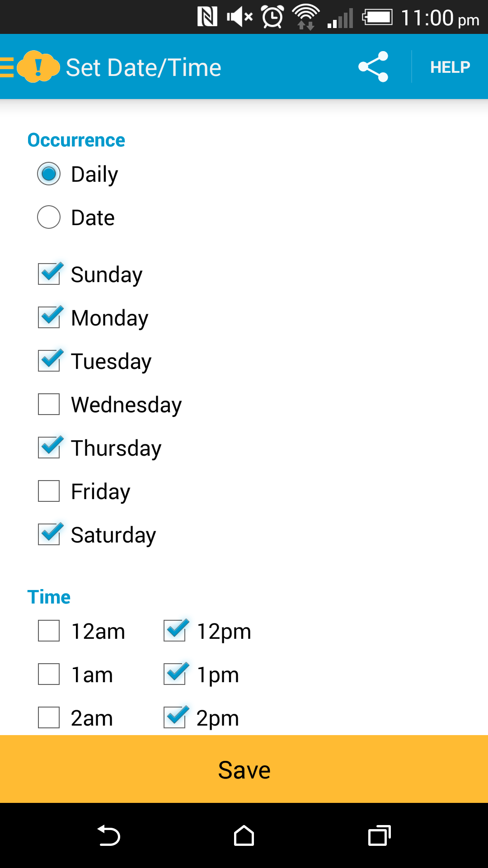Tap the alarm clock status icon
Screen dimensions: 488x868
(273, 17)
